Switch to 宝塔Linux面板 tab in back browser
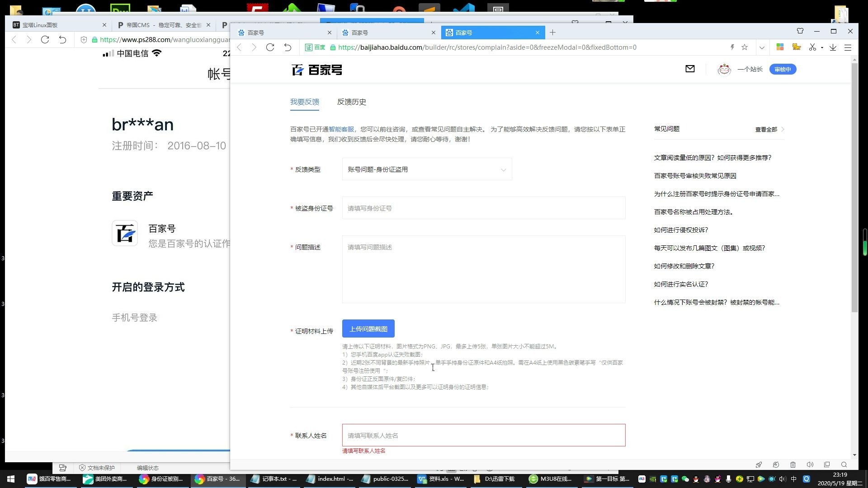 coord(59,25)
